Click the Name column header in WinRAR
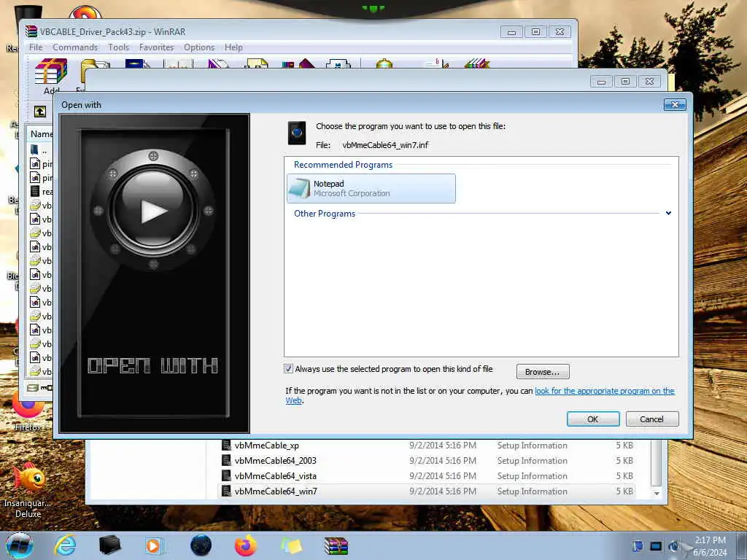Screen dimensions: 747x560 [x=41, y=134]
